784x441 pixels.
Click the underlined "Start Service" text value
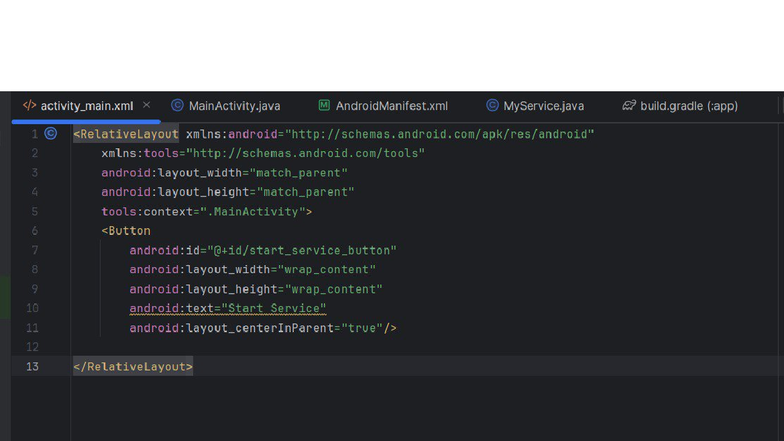pos(274,308)
